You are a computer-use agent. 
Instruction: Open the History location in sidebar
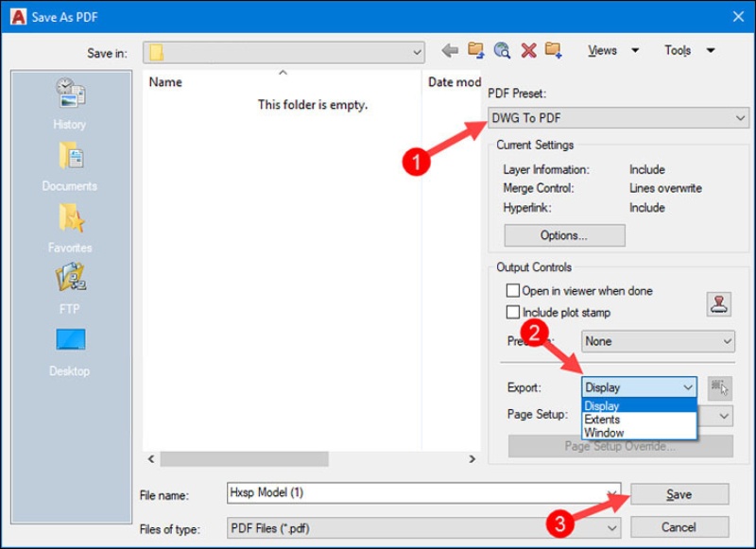[x=70, y=103]
